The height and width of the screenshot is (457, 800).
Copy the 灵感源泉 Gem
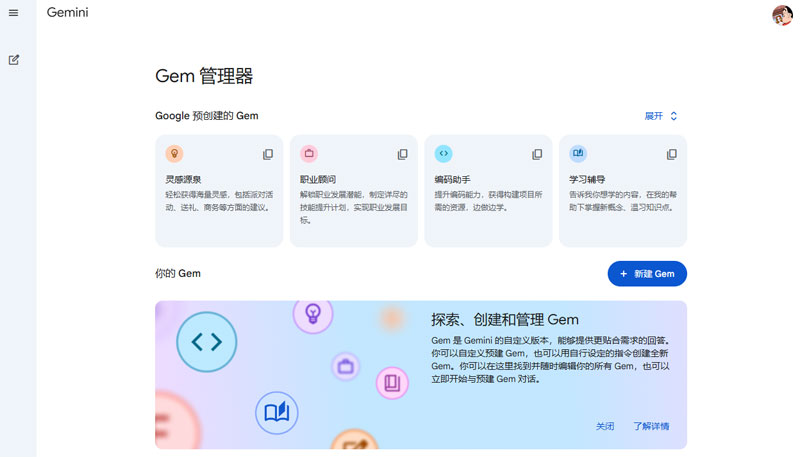point(268,154)
